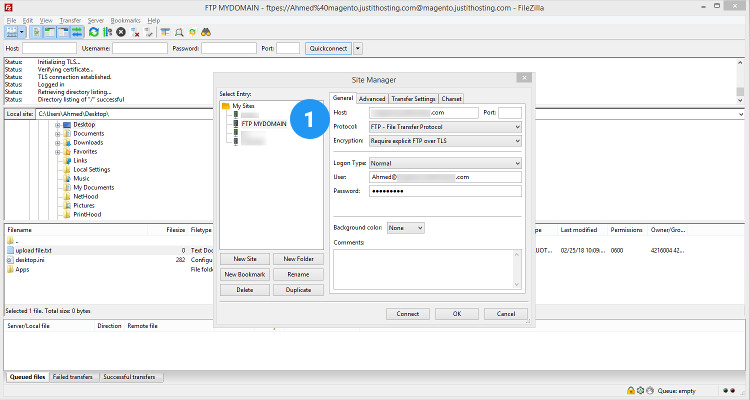The image size is (750, 400).
Task: Click Connect in Site Manager
Action: tap(408, 314)
